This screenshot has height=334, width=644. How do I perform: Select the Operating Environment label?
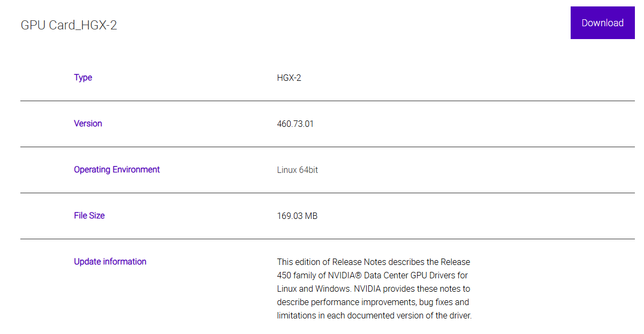(x=117, y=170)
